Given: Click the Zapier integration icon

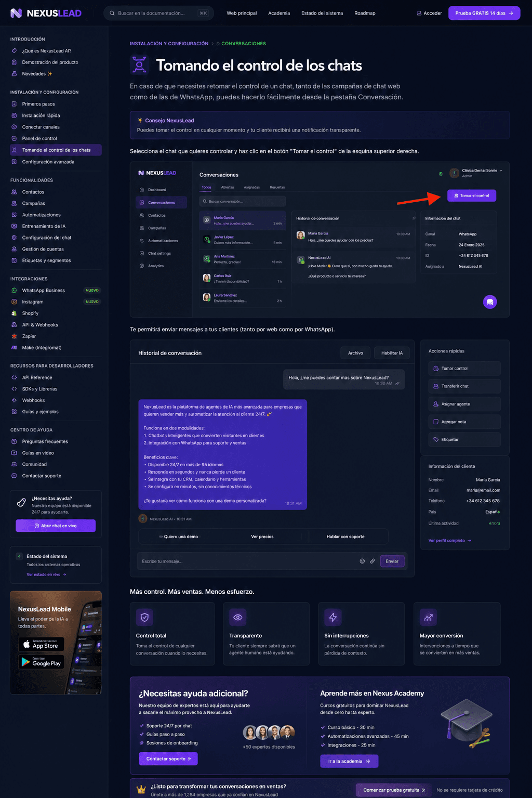Looking at the screenshot, I should tap(14, 336).
